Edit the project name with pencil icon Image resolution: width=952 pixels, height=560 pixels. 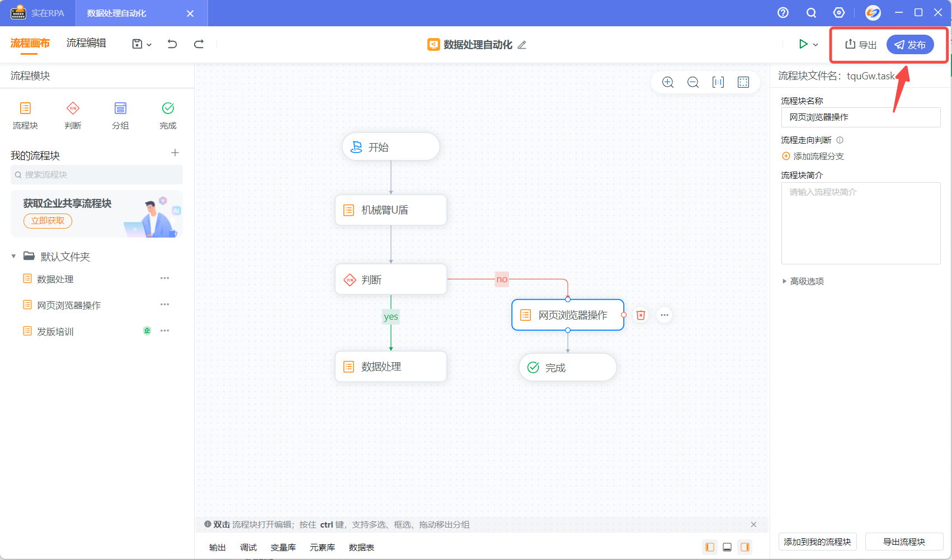[x=522, y=45]
